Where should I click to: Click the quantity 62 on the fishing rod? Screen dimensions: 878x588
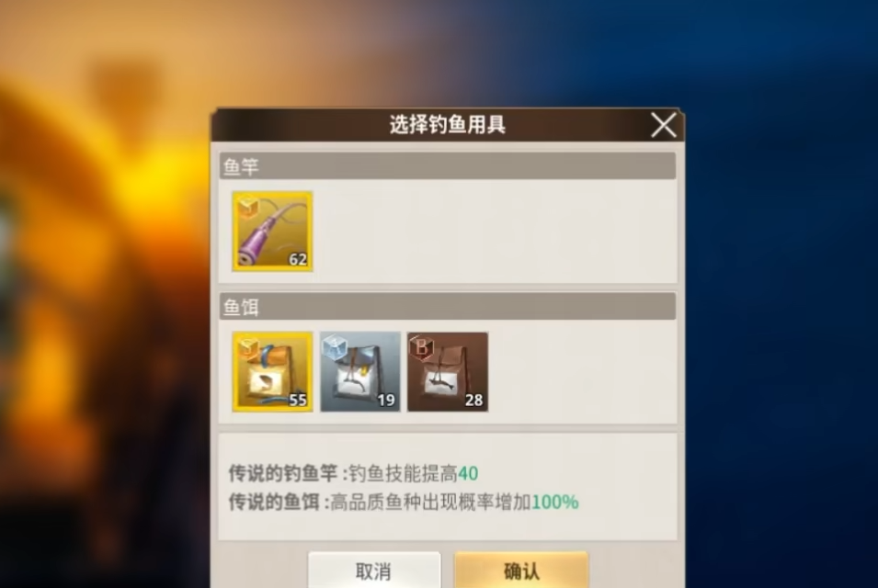pos(298,260)
